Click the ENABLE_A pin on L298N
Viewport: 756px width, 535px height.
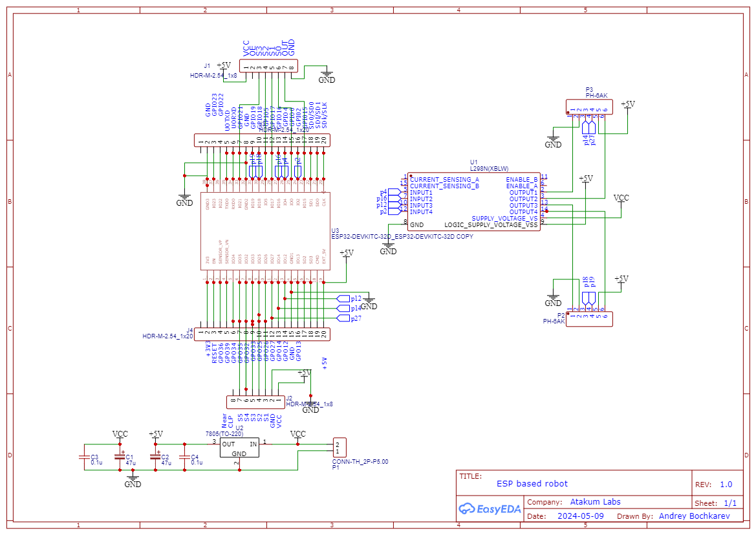click(522, 186)
